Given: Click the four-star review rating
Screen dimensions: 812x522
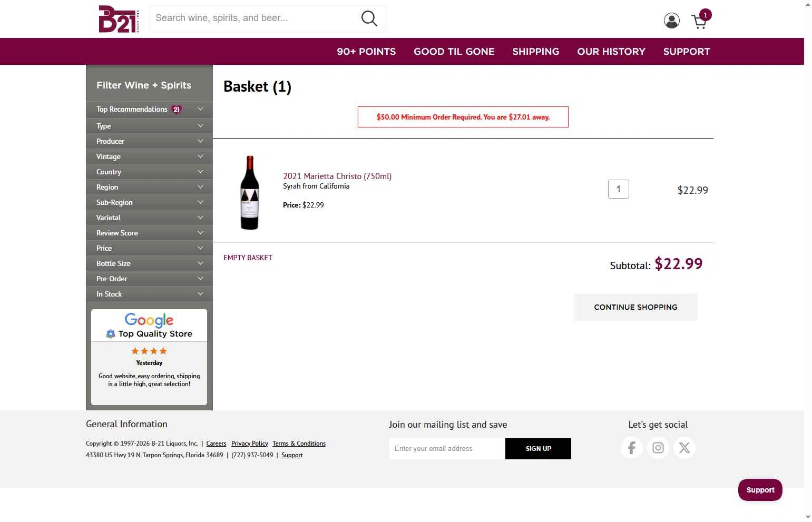Looking at the screenshot, I should click(x=149, y=351).
